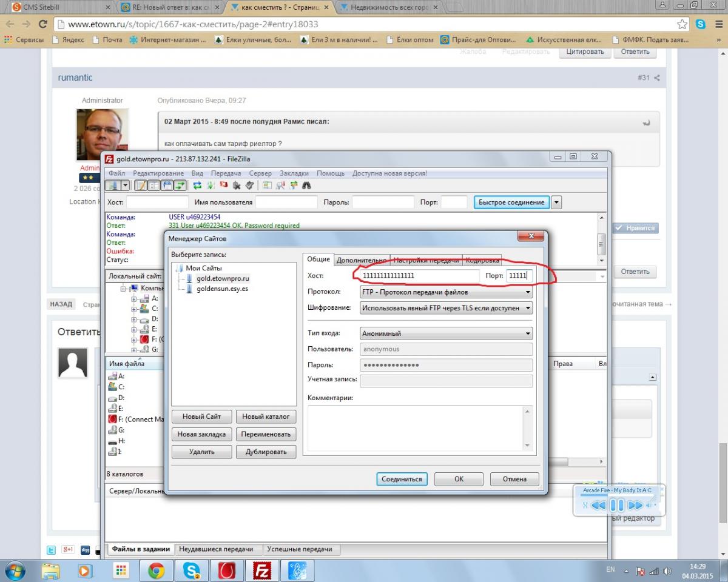Open the Закладки menu in FileZilla
This screenshot has height=582, width=728.
pyautogui.click(x=294, y=173)
